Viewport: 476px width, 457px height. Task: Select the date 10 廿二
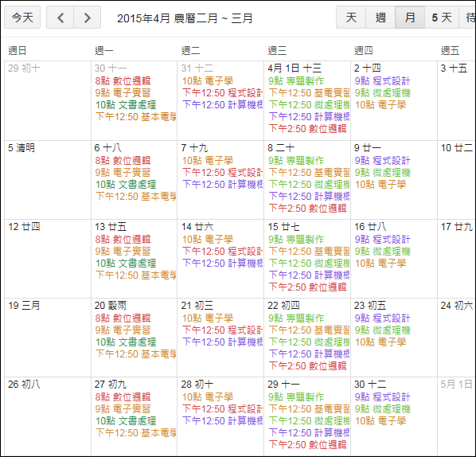(457, 148)
